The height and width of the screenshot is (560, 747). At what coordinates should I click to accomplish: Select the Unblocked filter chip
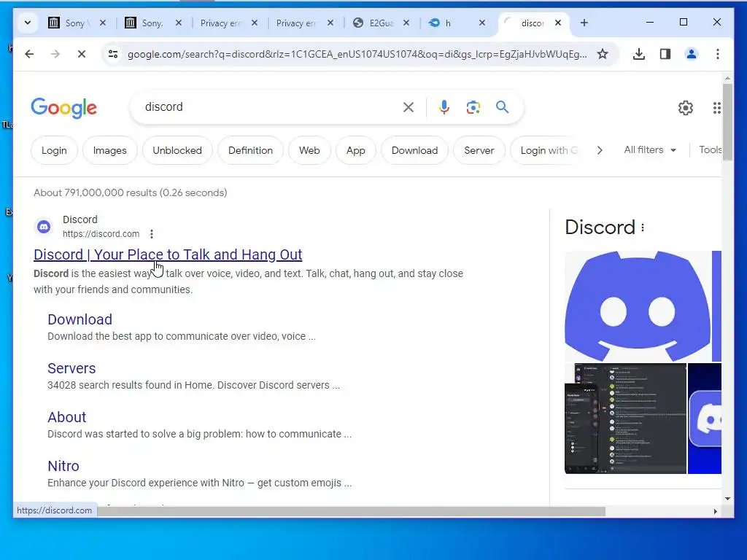(177, 150)
